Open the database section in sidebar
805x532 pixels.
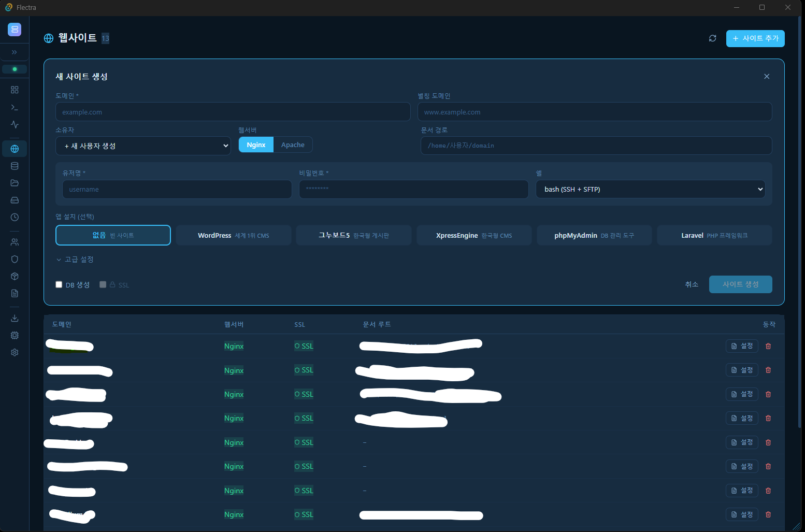[x=15, y=166]
